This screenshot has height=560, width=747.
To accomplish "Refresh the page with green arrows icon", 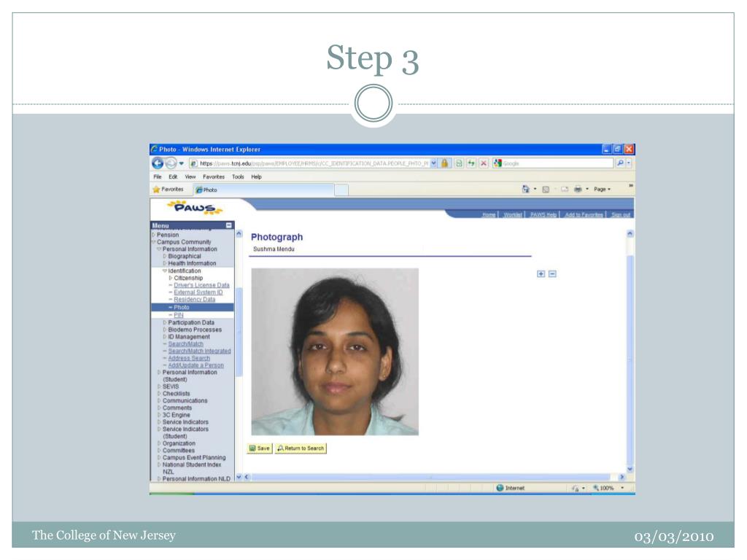I will coord(471,163).
